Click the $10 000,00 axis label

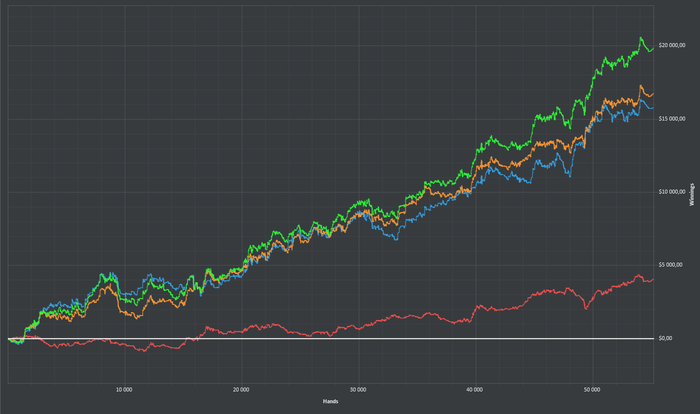(x=672, y=192)
